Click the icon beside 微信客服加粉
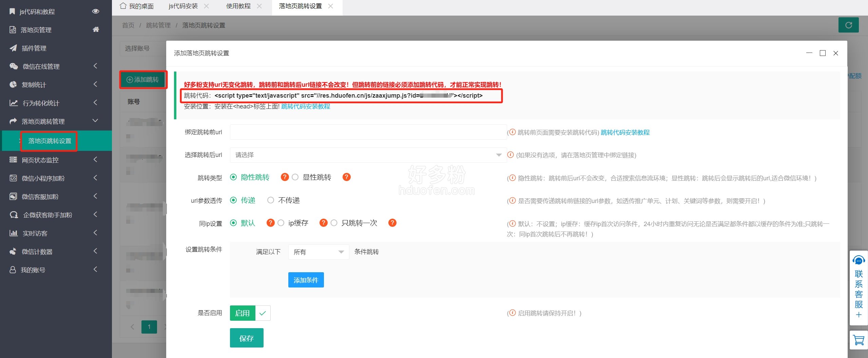The image size is (868, 358). click(13, 196)
